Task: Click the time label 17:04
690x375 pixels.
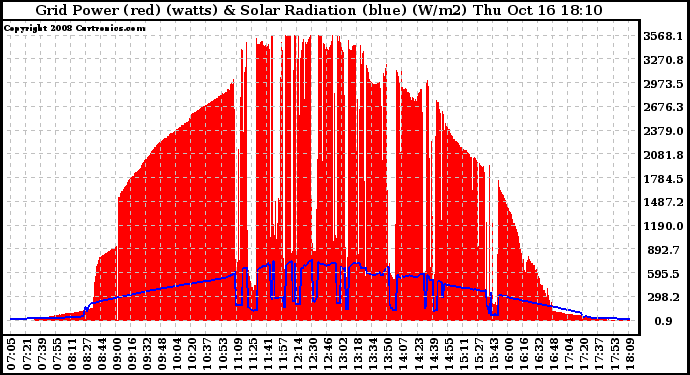Action: click(569, 354)
